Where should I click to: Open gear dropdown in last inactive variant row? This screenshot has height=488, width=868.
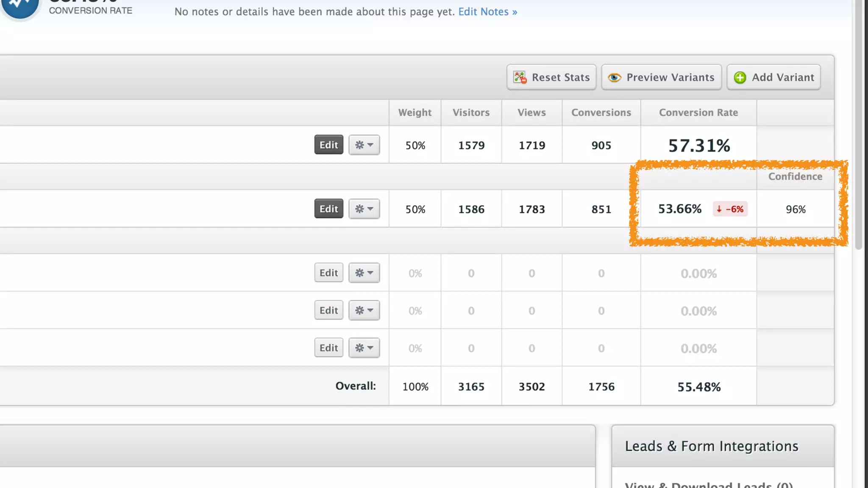(364, 348)
